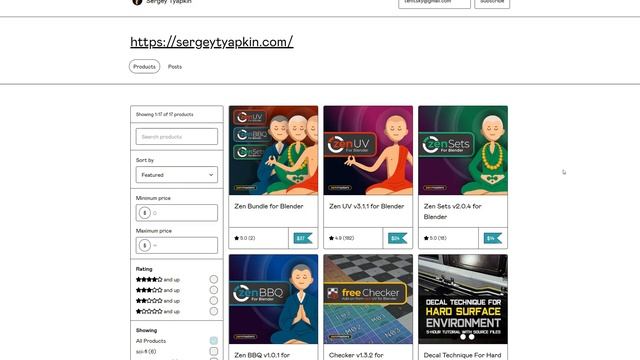Select the 3 stars and up radio button
The image size is (640, 360).
coord(213,290)
